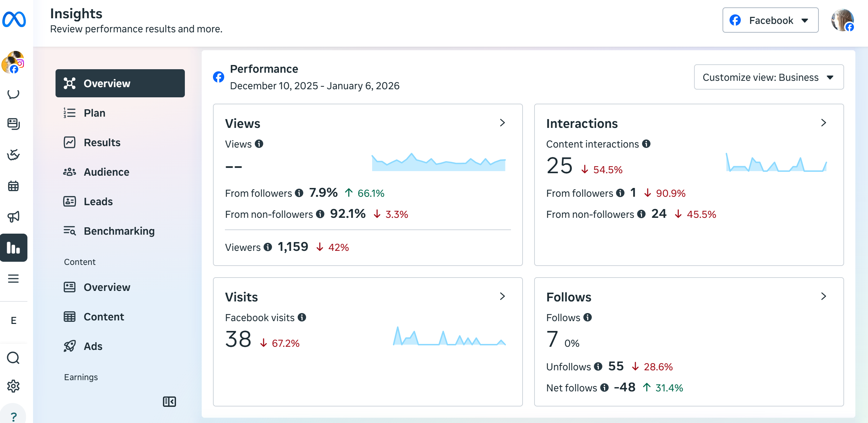
Task: Open Customize view: Business dropdown
Action: coord(769,77)
